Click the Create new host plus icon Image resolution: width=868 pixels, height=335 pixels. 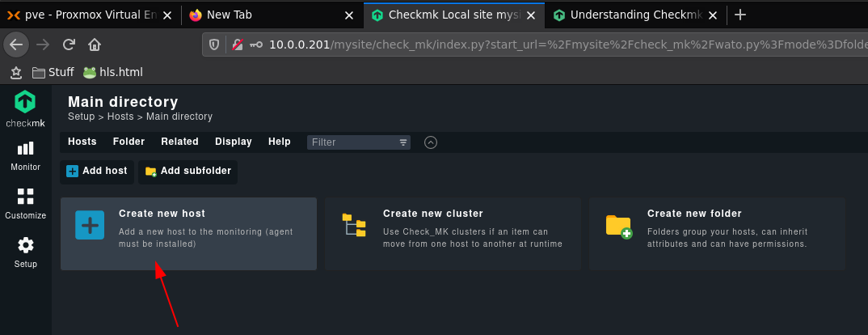point(90,225)
